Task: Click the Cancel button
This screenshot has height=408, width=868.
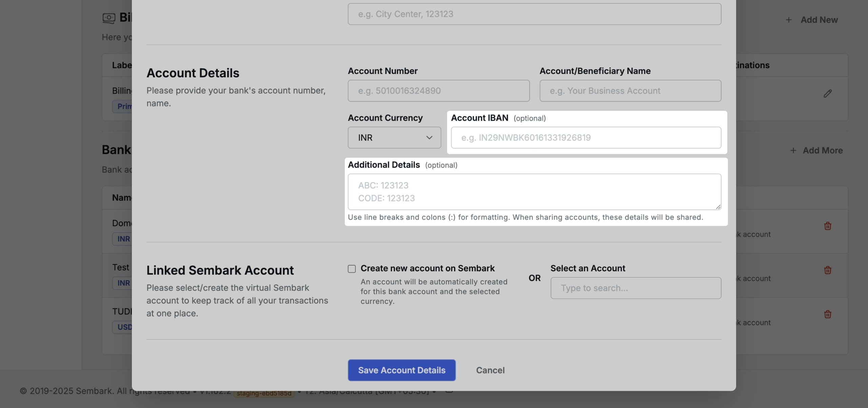Action: pos(490,370)
